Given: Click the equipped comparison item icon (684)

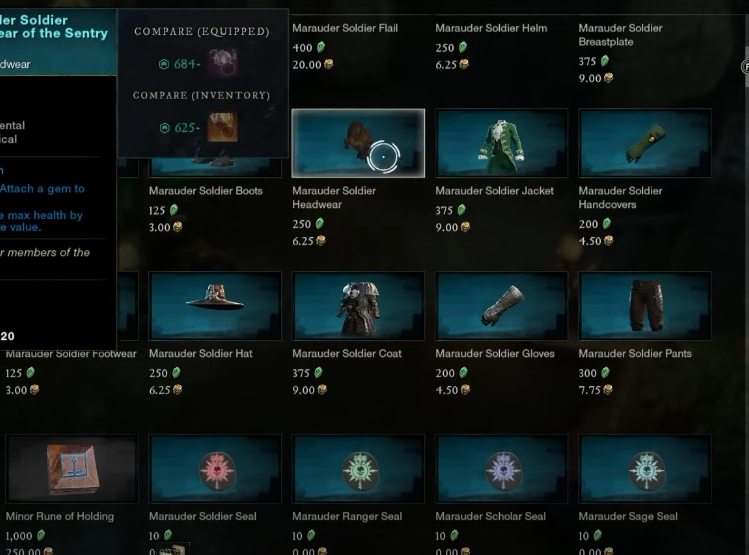Looking at the screenshot, I should (x=223, y=63).
